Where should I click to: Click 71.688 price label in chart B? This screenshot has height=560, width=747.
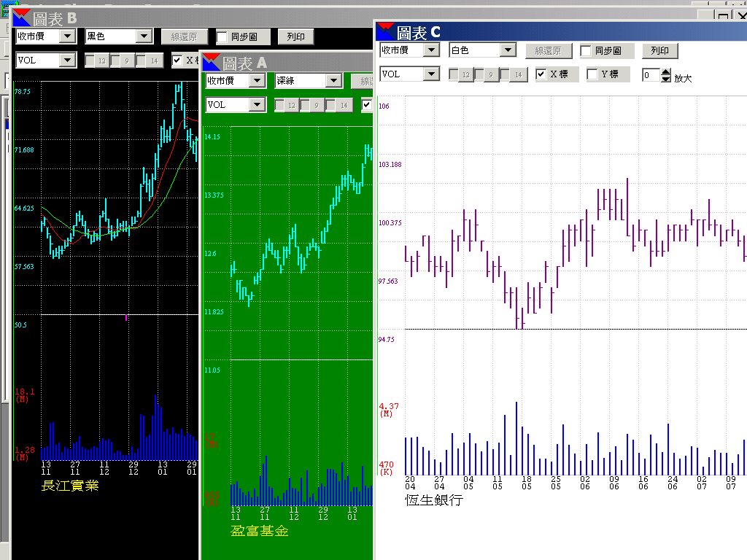click(x=24, y=150)
